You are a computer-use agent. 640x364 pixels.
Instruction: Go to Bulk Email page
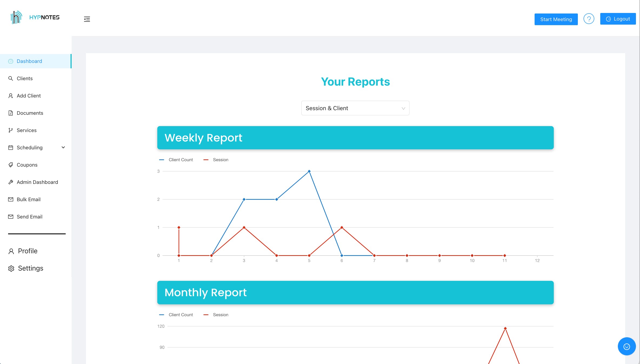click(28, 199)
